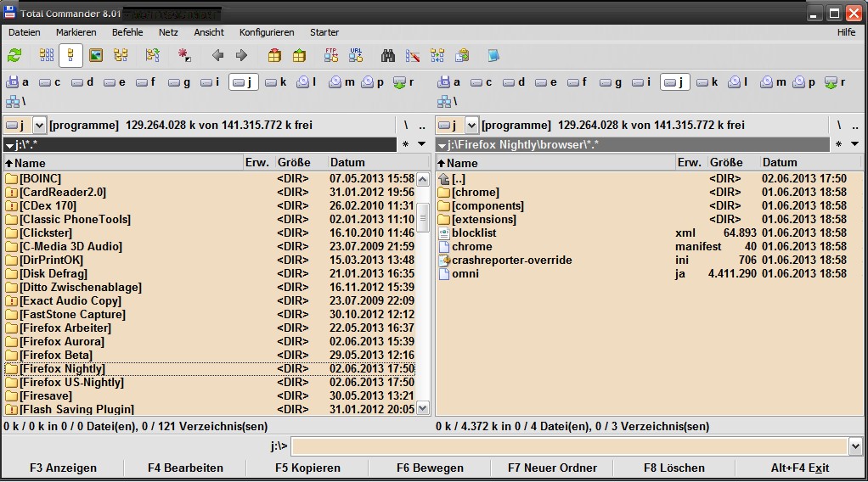Open the Konfigurieren menu
Screen dimensions: 868x482
(266, 32)
